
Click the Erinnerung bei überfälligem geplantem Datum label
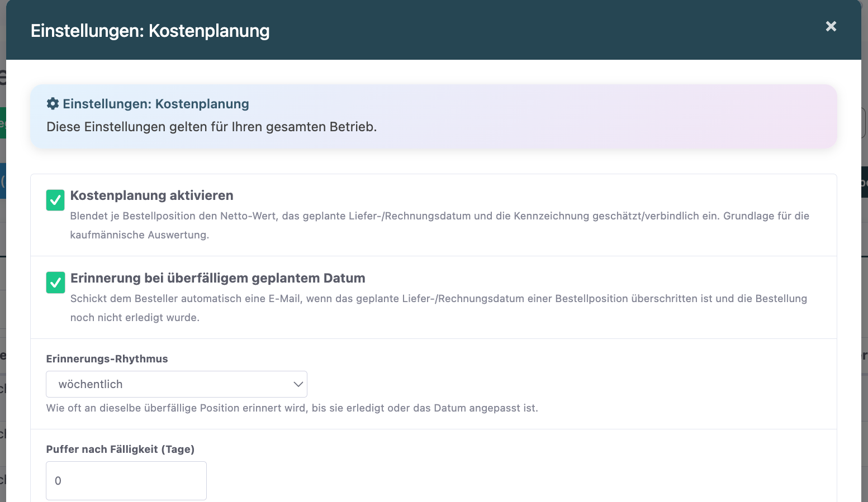pyautogui.click(x=217, y=278)
